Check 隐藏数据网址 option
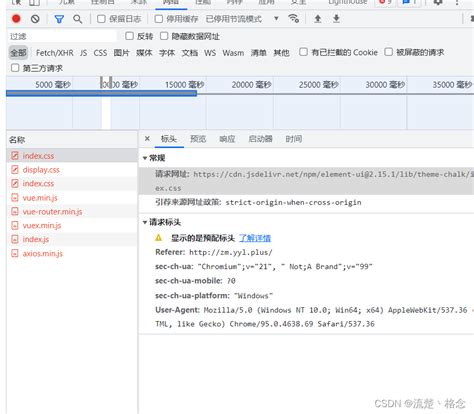Image resolution: width=474 pixels, height=414 pixels. point(164,36)
